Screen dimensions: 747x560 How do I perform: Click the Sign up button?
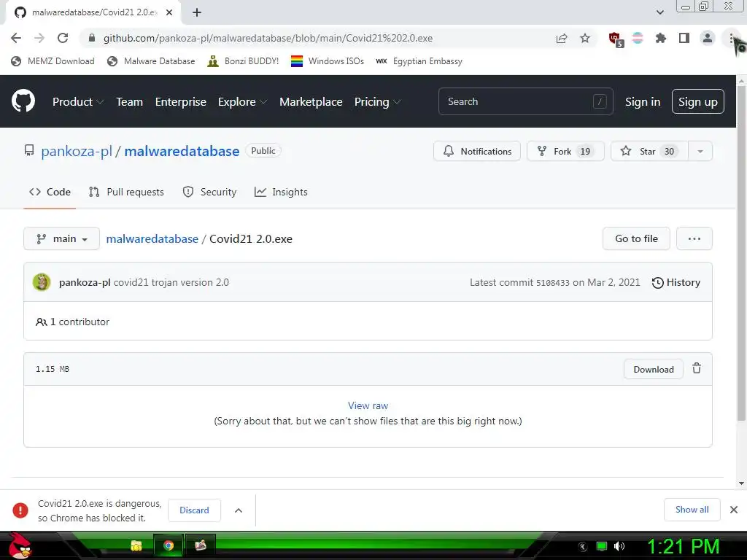point(698,101)
